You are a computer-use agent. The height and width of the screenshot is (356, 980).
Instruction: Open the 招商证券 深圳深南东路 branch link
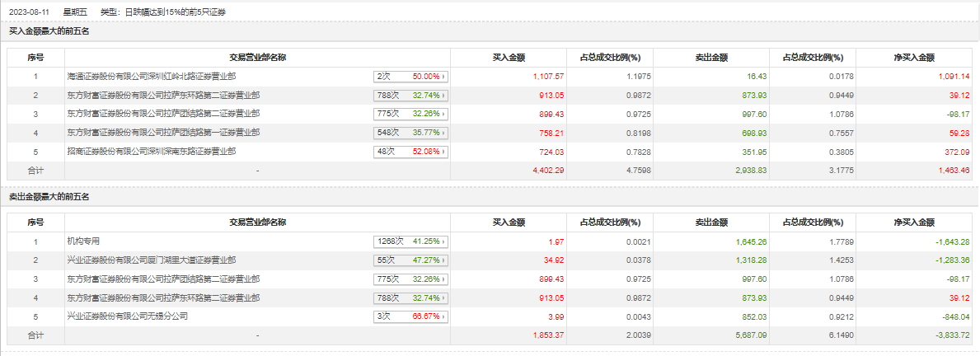152,152
